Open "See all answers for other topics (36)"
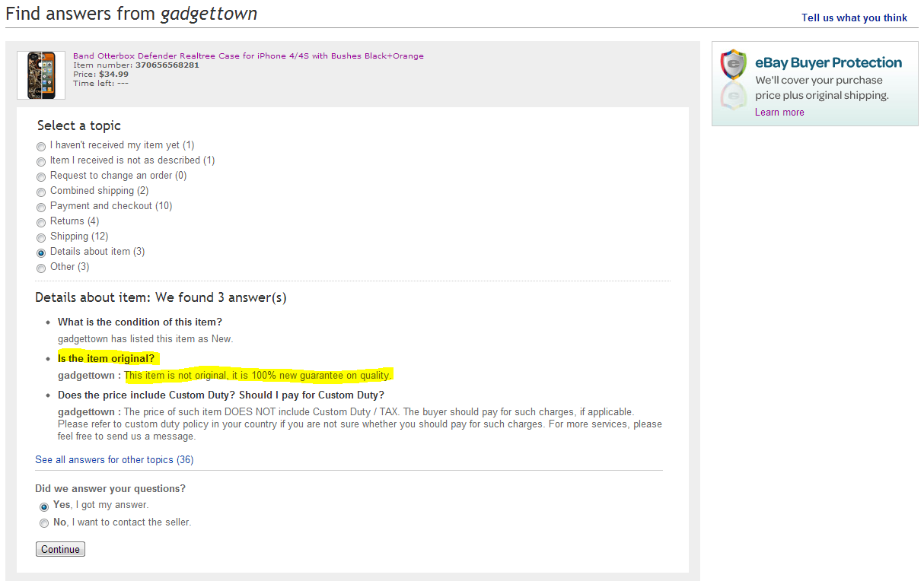 (114, 460)
